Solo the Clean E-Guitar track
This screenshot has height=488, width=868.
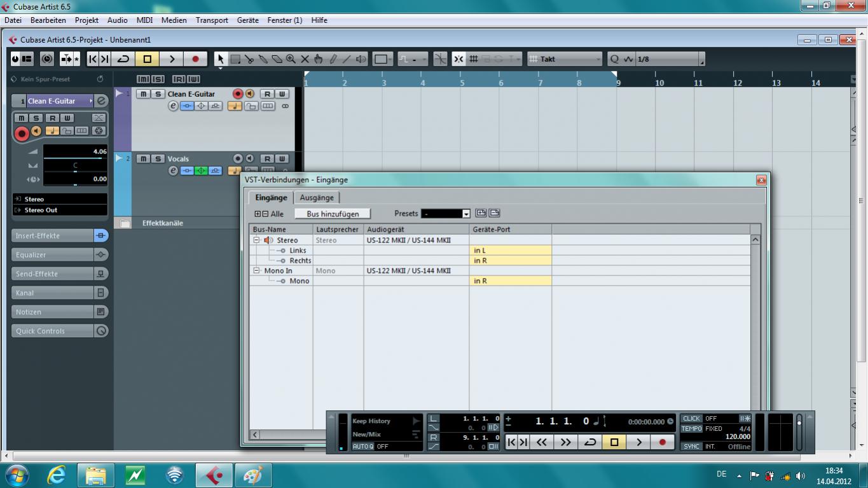(x=158, y=94)
